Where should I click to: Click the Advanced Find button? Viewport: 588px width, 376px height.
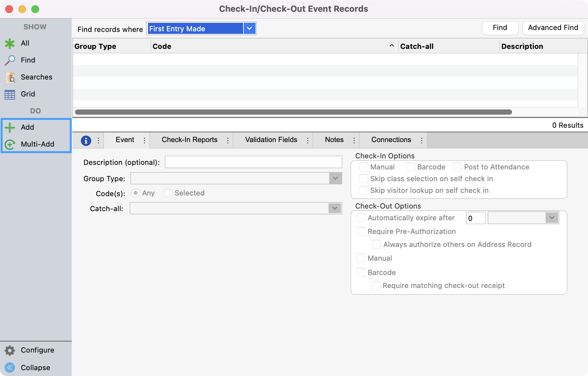coord(553,28)
